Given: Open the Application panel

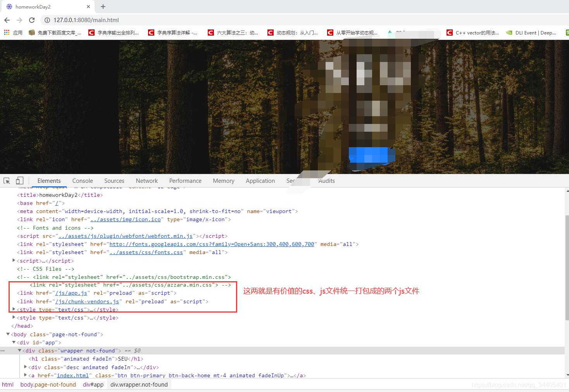Looking at the screenshot, I should pyautogui.click(x=260, y=181).
